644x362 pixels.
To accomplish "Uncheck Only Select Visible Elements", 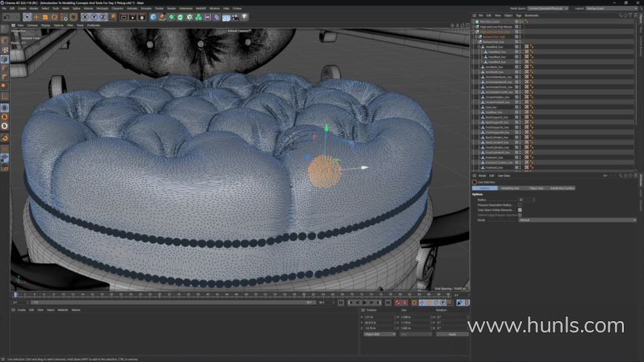I will tap(520, 210).
